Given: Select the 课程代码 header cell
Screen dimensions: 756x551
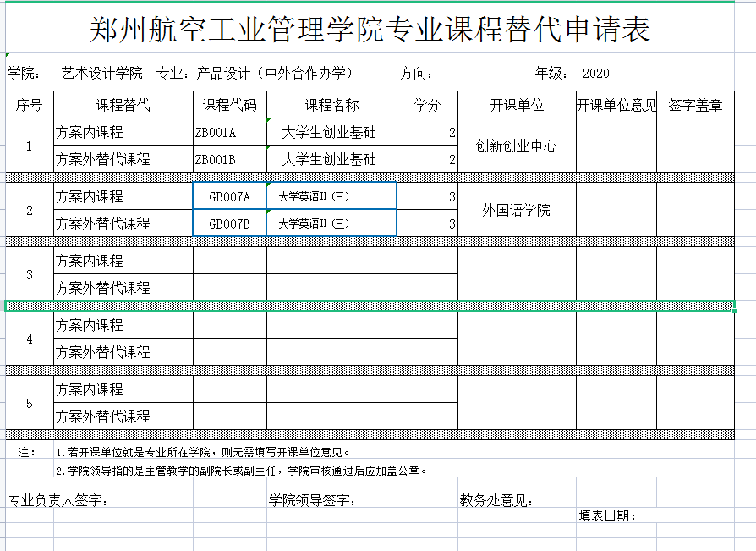Looking at the screenshot, I should click(x=230, y=105).
